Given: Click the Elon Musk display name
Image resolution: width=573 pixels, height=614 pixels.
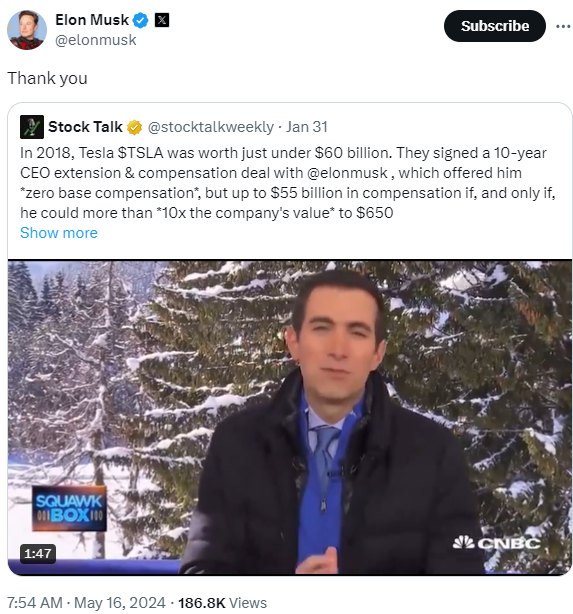Looking at the screenshot, I should pos(92,20).
